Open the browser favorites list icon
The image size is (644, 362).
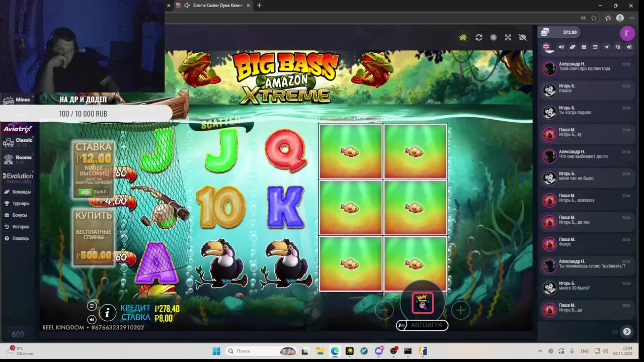tap(608, 18)
